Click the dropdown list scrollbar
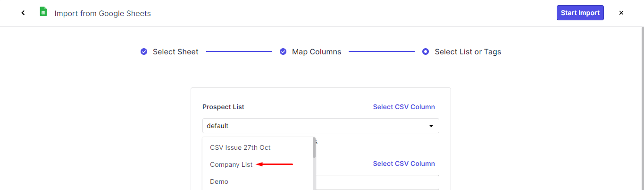 click(314, 147)
